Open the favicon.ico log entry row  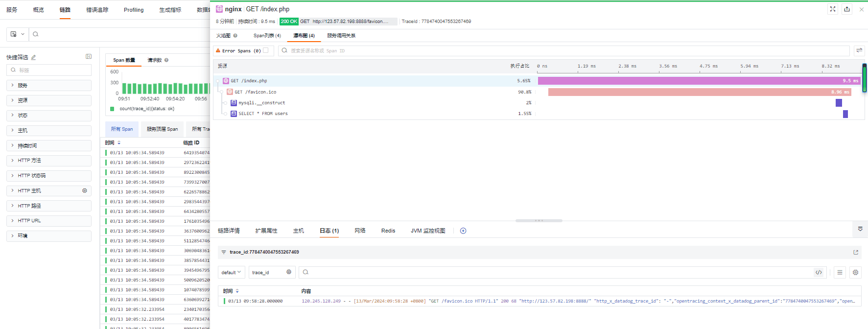pos(540,301)
